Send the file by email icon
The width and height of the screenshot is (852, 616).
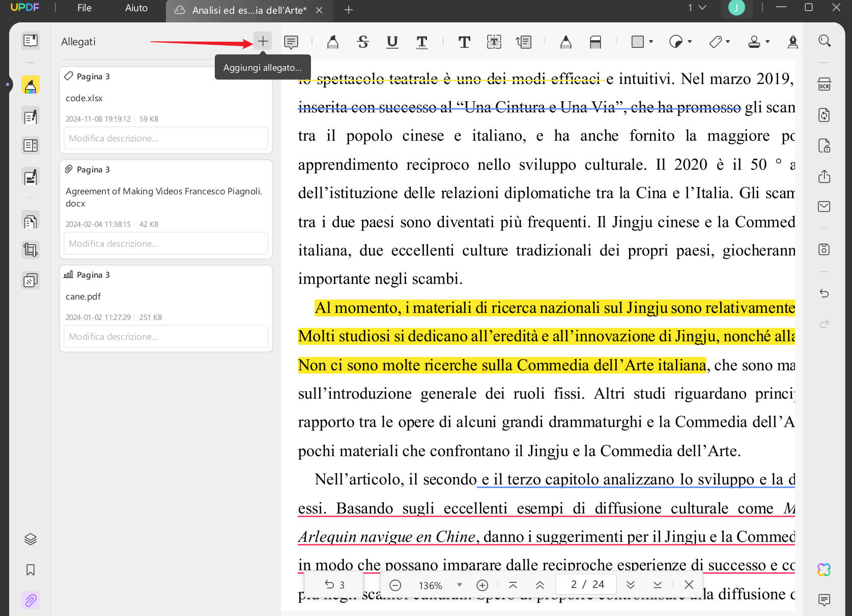824,207
